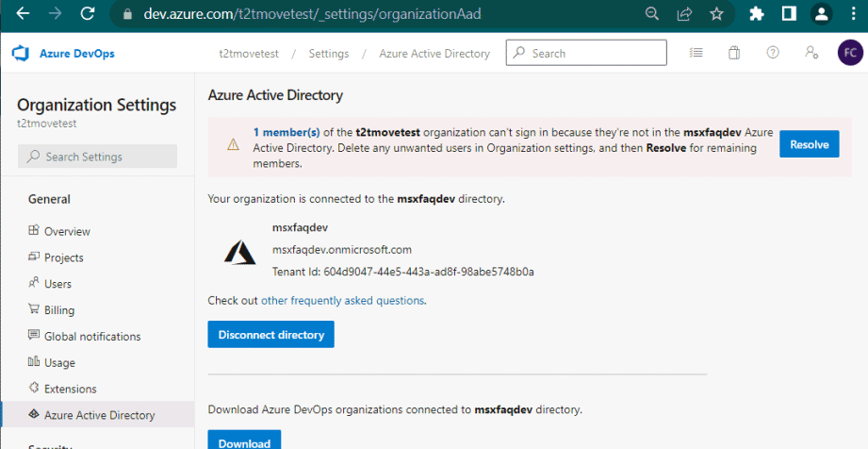Click msxfaqdev.onmicrosoft.com domain text

pyautogui.click(x=341, y=249)
